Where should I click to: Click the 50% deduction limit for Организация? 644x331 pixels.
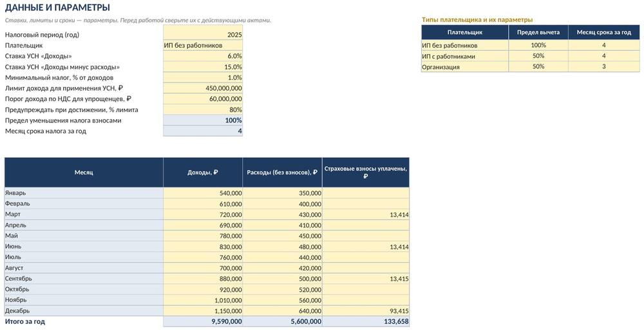tap(538, 66)
